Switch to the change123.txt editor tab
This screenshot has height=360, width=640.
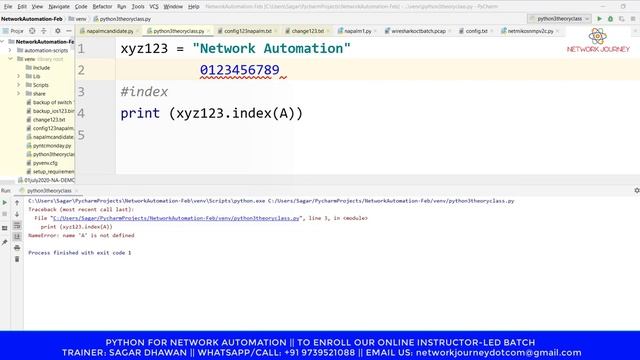coord(307,31)
